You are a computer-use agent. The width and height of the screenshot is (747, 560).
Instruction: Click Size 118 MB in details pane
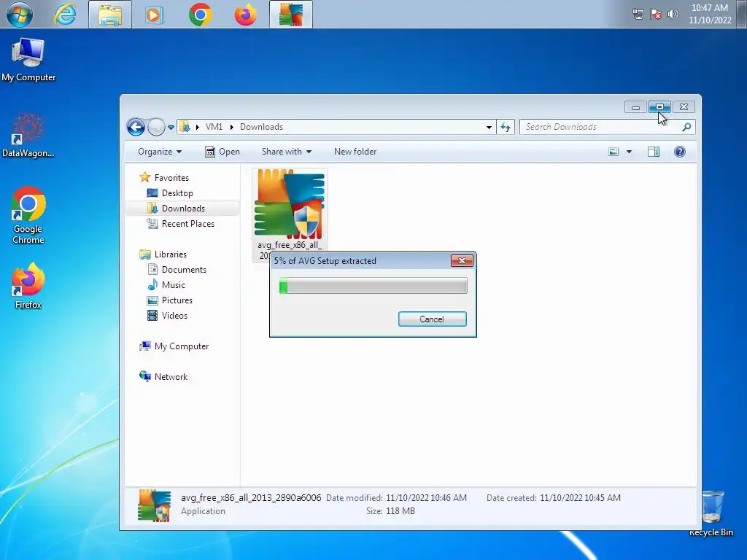pyautogui.click(x=391, y=511)
